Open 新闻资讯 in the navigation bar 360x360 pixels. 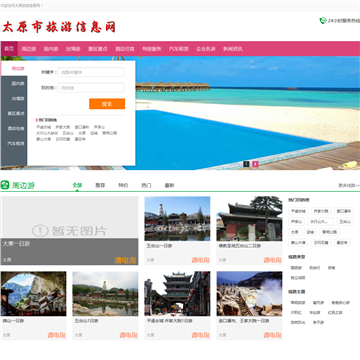point(233,49)
